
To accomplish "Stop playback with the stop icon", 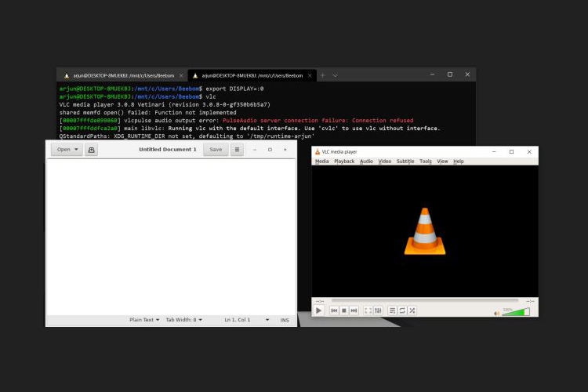I will tap(343, 310).
